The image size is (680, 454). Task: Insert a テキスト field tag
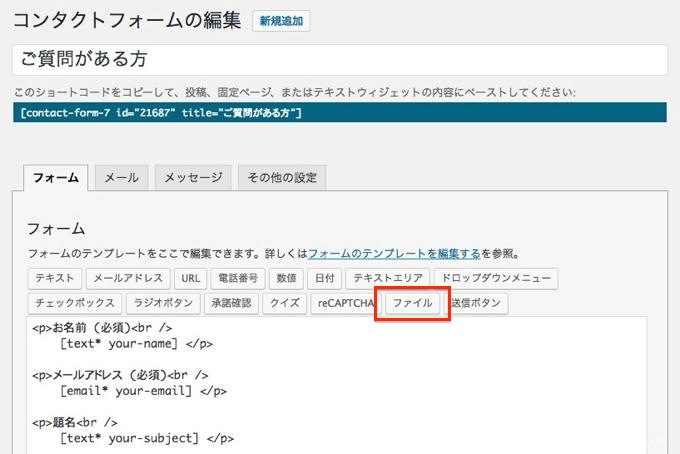coord(54,278)
